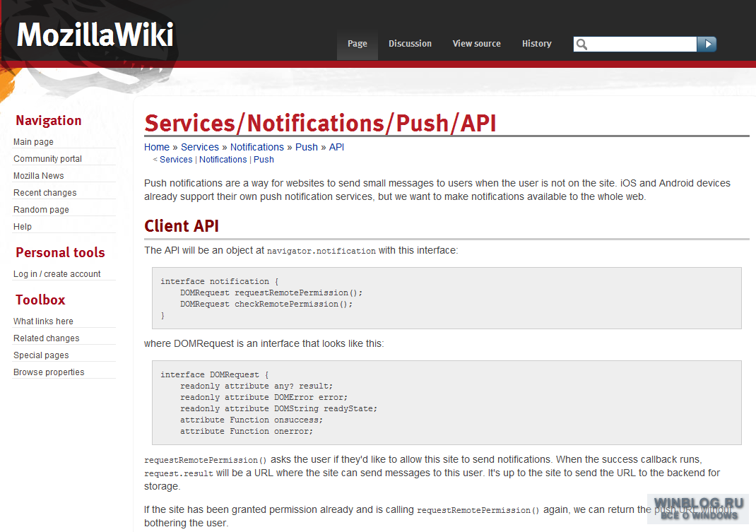Click Services in the main breadcrumb
Screen dimensions: 756x532
point(200,147)
